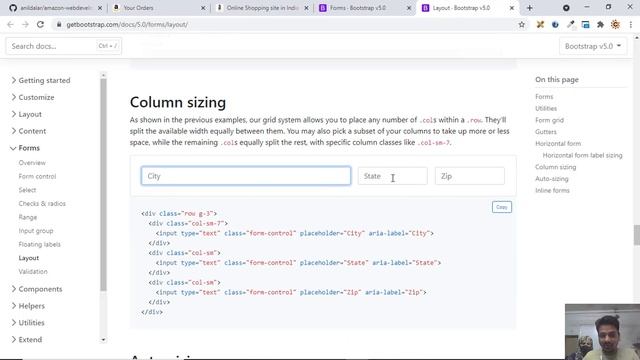Jump to the Horizontal form section

558,144
